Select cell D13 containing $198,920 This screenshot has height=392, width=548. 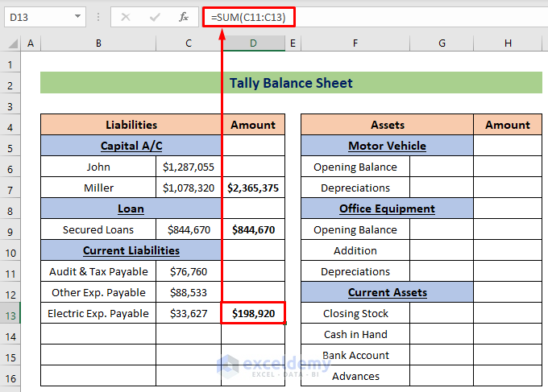point(253,313)
